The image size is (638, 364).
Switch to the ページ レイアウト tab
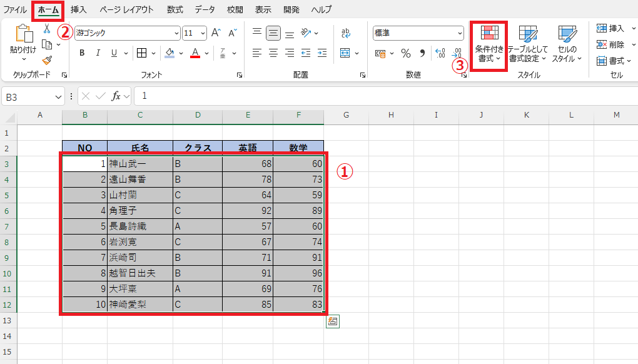coord(126,9)
